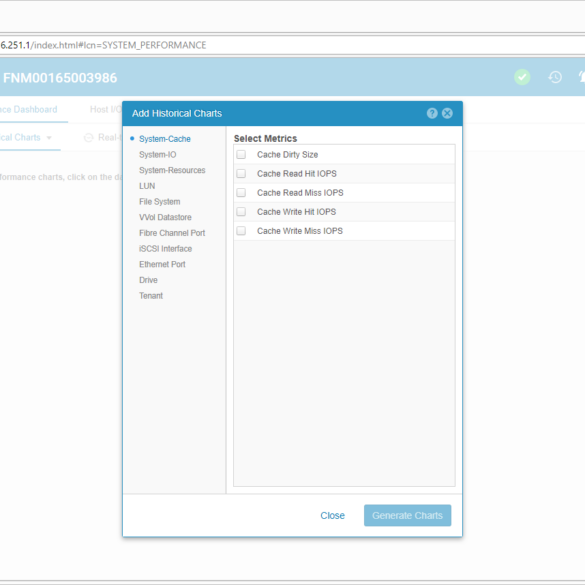Click the browser address bar URL
Image resolution: width=585 pixels, height=585 pixels.
click(x=103, y=45)
